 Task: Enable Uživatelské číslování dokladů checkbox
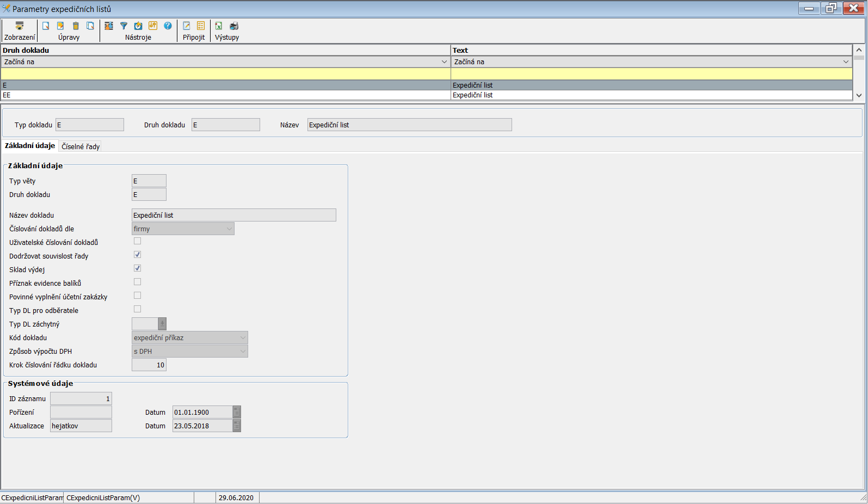pos(137,241)
